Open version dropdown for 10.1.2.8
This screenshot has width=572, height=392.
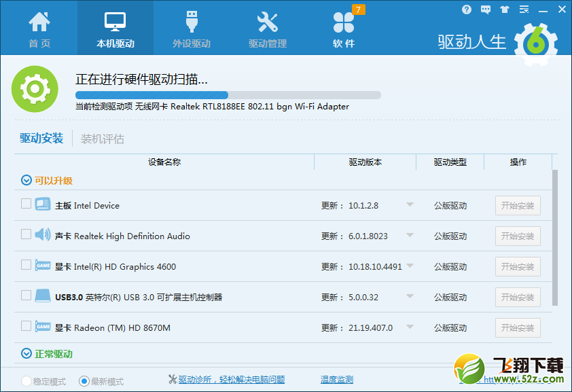point(410,204)
